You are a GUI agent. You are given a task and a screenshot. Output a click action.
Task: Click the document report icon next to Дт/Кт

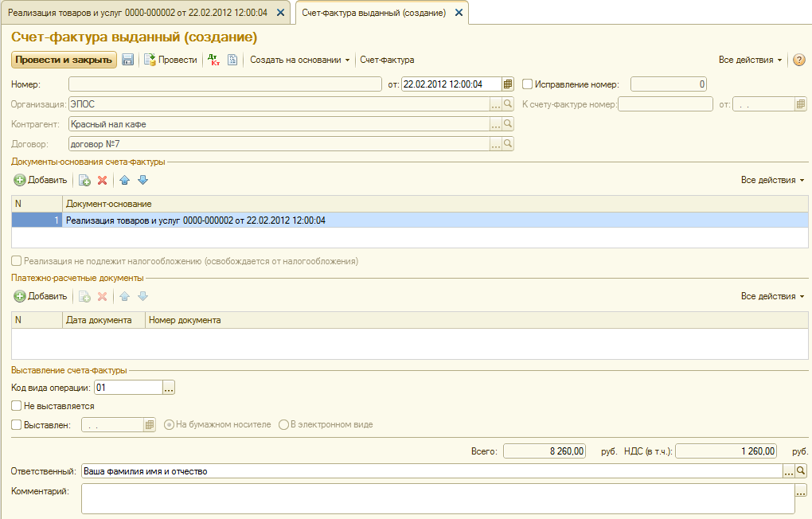pos(232,60)
